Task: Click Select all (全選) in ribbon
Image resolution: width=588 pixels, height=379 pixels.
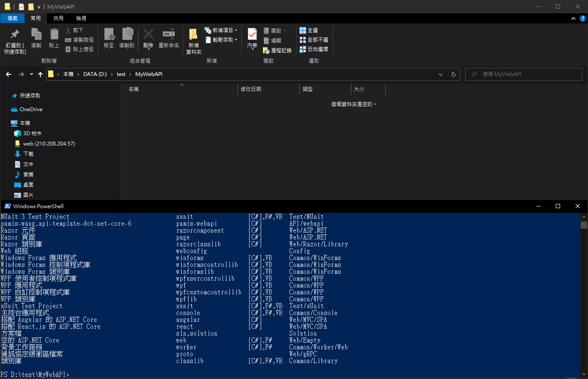Action: click(x=309, y=30)
